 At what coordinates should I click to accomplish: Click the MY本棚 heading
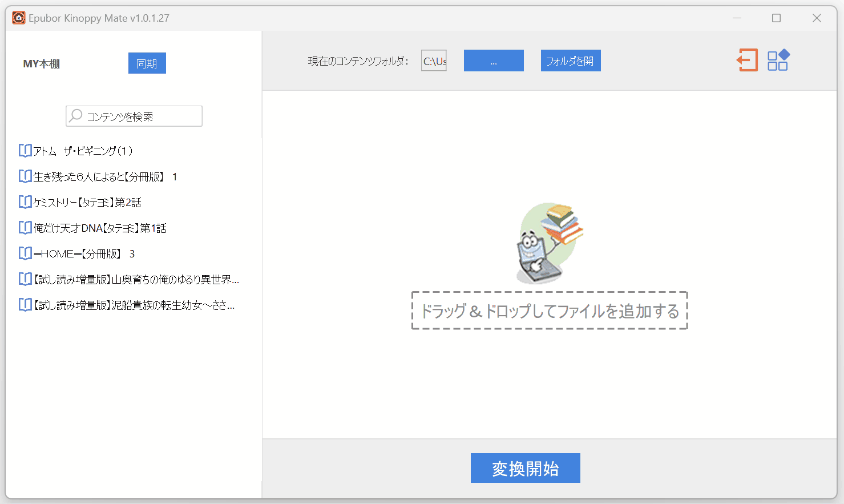pyautogui.click(x=41, y=64)
